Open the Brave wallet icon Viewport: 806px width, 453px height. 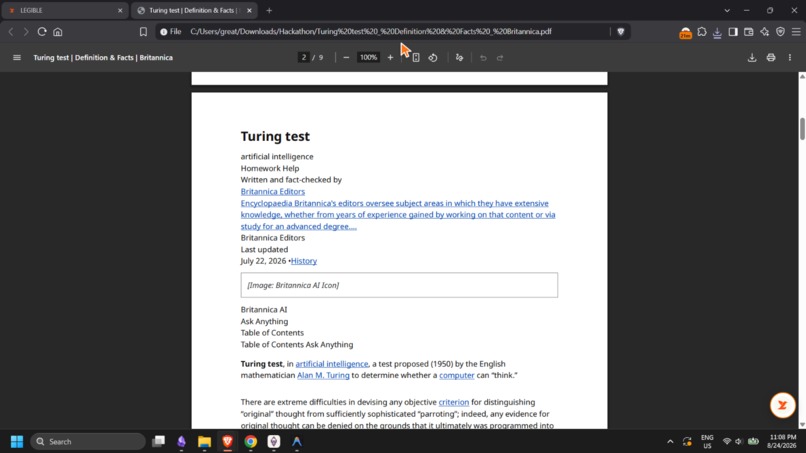click(748, 32)
